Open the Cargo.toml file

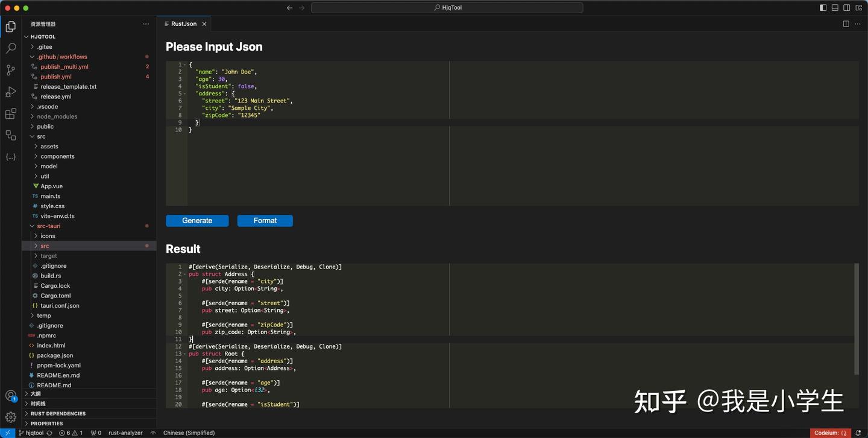[x=89, y=296]
